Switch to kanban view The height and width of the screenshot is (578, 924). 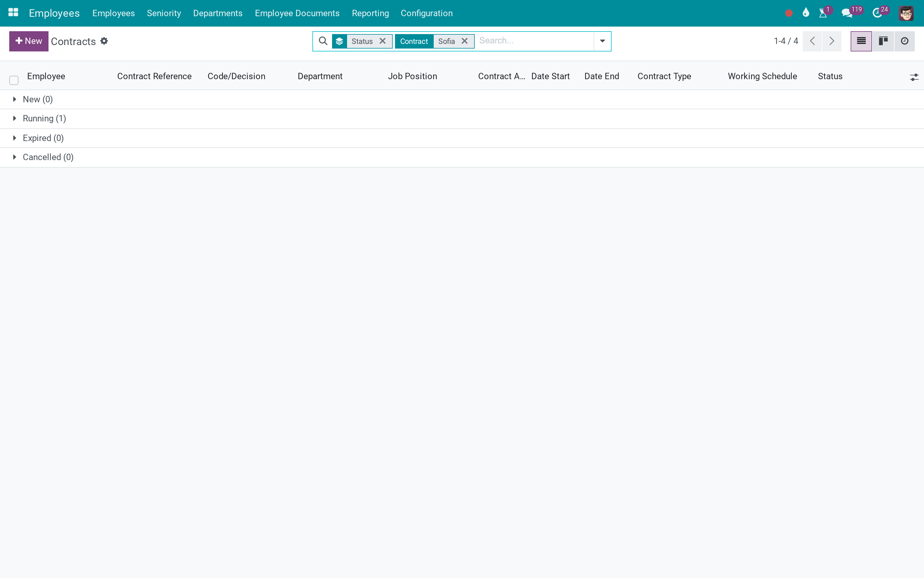[883, 41]
